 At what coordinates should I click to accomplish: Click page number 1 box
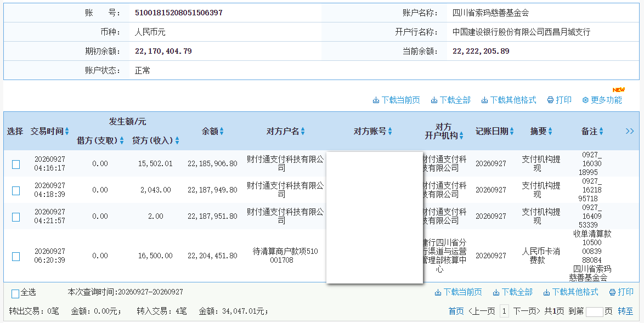(x=504, y=311)
